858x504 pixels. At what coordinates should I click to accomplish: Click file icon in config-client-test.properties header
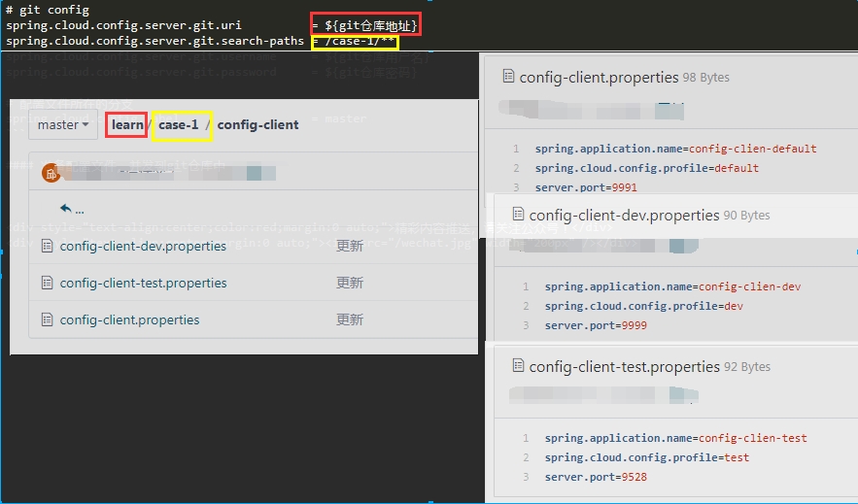[x=518, y=365]
